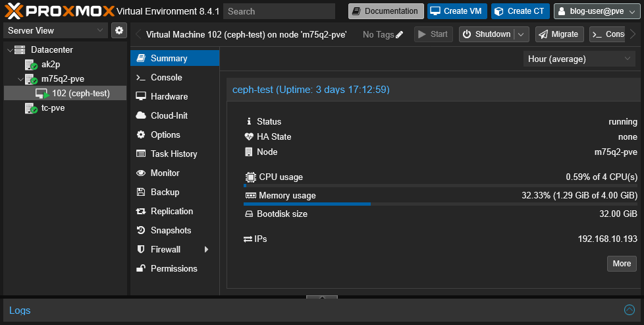Viewport: 644px width, 325px height.
Task: Click the Bootdisk size drive icon
Action: [249, 214]
